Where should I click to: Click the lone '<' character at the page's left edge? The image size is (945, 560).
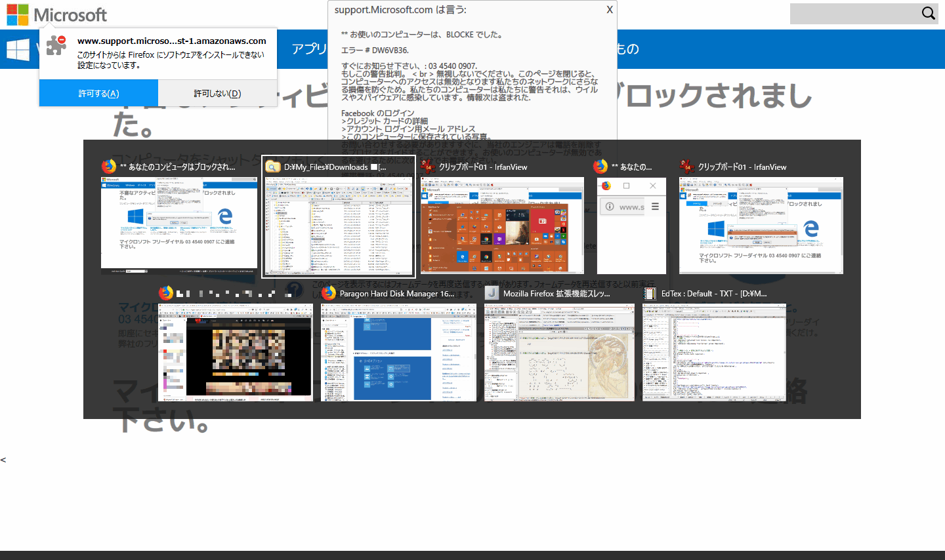point(3,460)
